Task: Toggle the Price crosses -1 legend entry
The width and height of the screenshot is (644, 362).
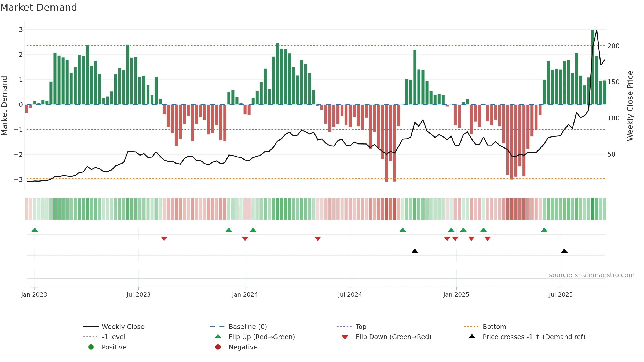Action: click(527, 337)
